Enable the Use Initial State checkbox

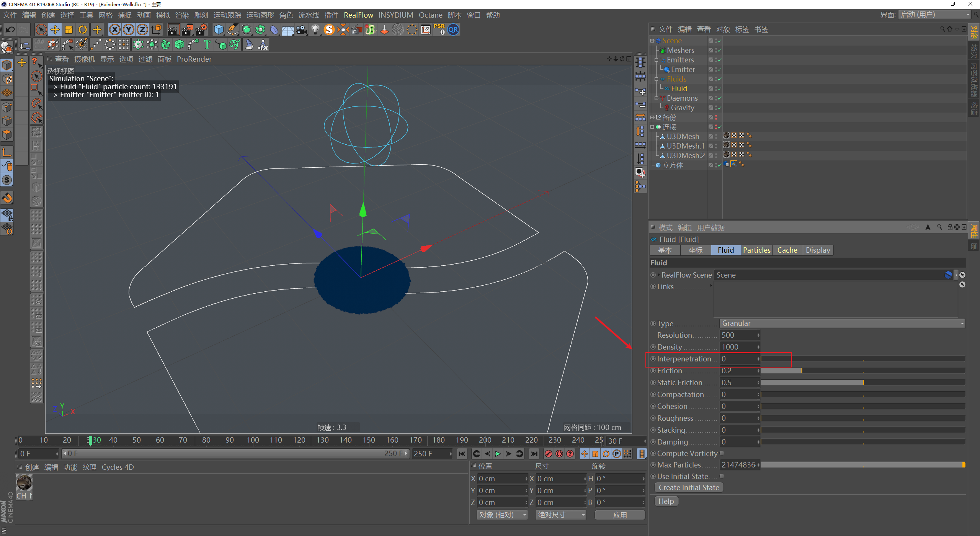(722, 476)
